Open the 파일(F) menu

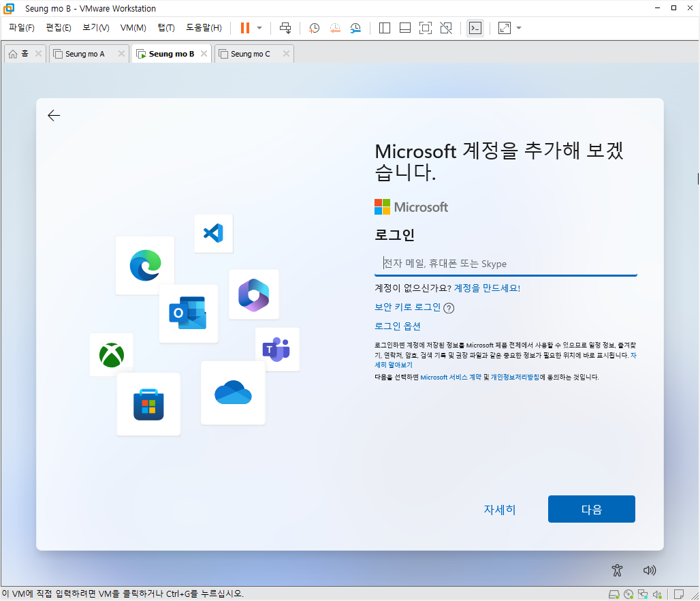pos(21,28)
